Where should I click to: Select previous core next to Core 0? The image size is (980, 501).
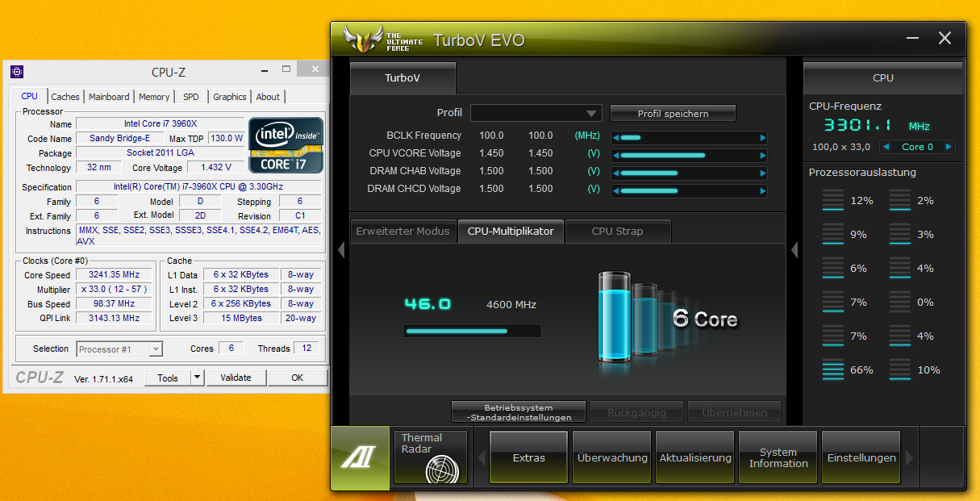[x=886, y=147]
